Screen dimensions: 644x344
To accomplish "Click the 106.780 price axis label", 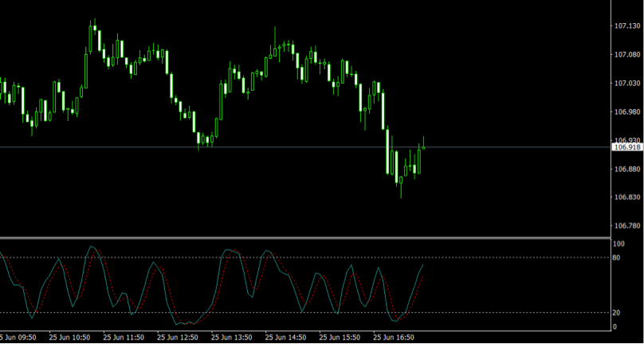I will 627,226.
